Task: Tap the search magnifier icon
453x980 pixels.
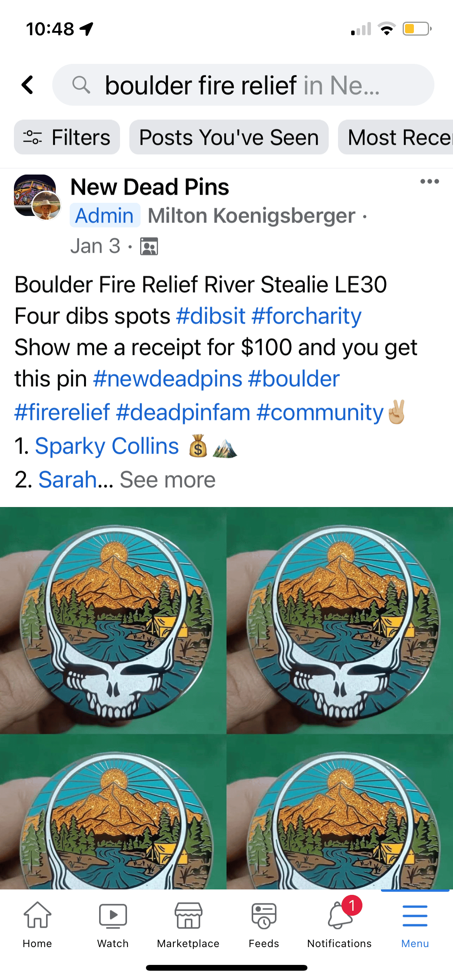Action: tap(81, 85)
